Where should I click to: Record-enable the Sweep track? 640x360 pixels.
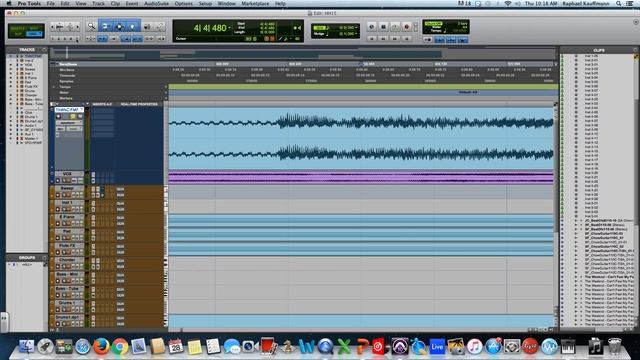[x=58, y=195]
